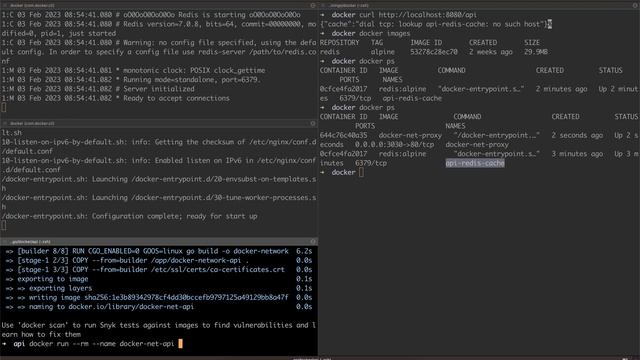
Task: Open the docker ps pane's title bar menu icon
Action: tap(635, 5)
